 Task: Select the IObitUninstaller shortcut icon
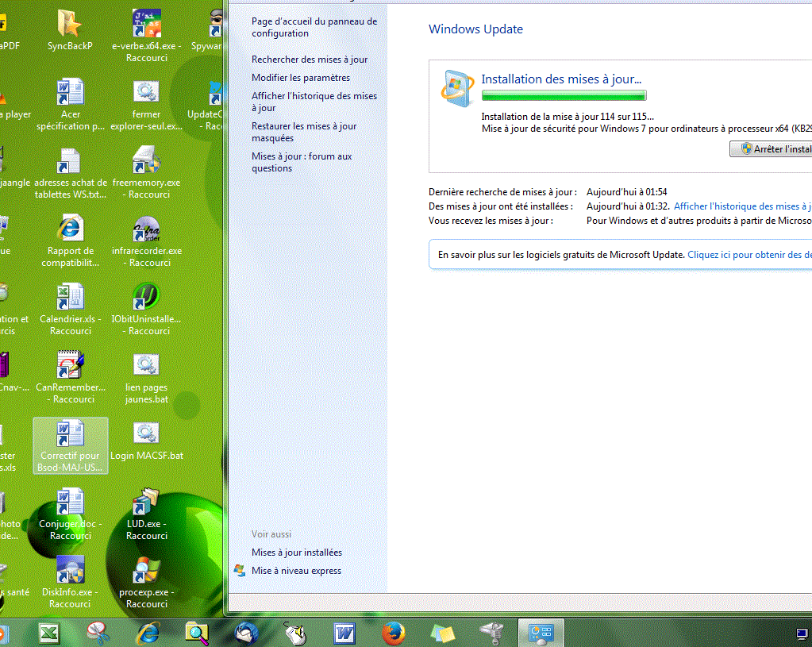point(147,299)
